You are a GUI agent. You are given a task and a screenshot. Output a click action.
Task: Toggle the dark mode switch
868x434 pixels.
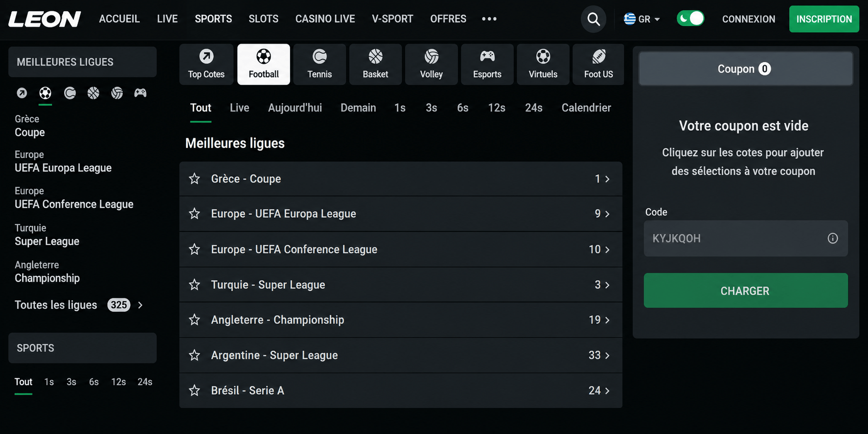coord(690,19)
